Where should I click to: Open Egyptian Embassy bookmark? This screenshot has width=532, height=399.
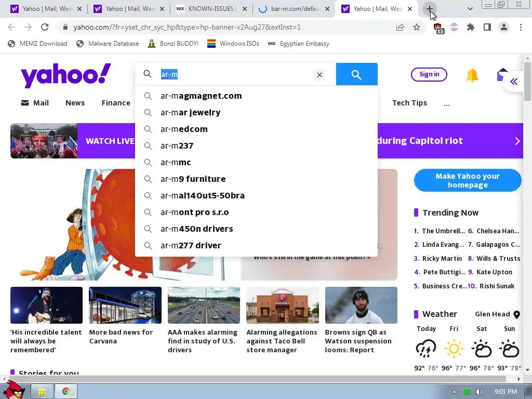(299, 44)
